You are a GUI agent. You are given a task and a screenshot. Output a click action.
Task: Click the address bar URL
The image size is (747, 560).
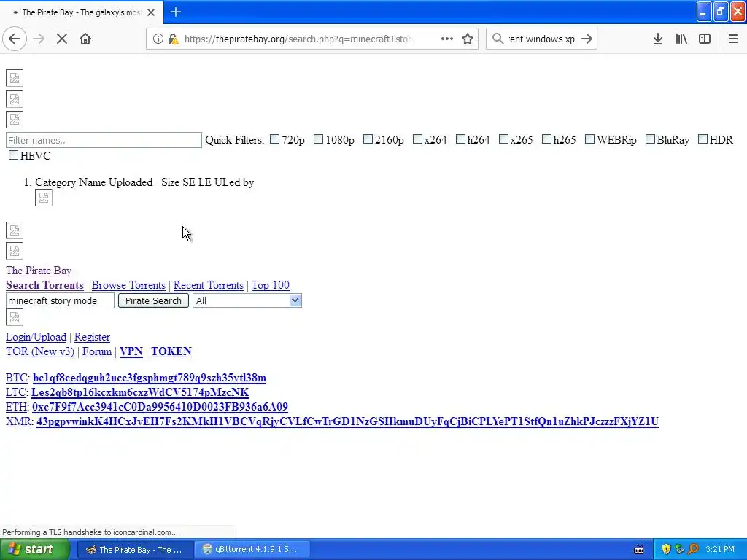click(298, 39)
